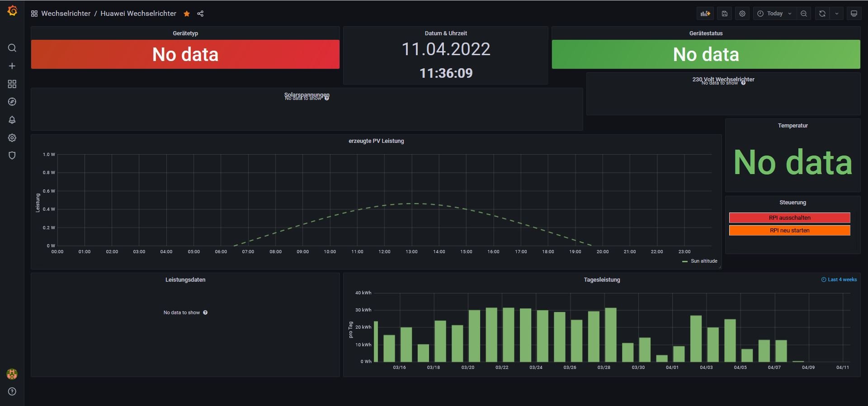This screenshot has height=406, width=868.
Task: Open the Dashboards grid icon in sidebar
Action: 12,84
